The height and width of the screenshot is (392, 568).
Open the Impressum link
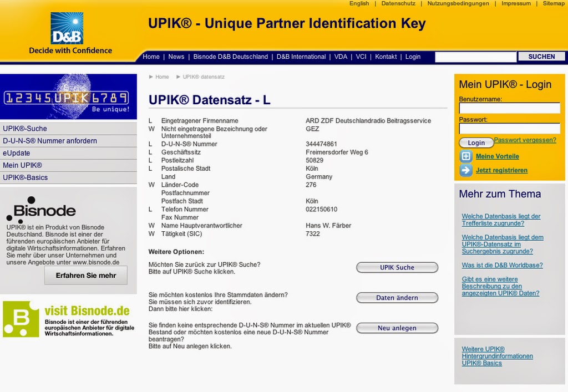click(516, 3)
